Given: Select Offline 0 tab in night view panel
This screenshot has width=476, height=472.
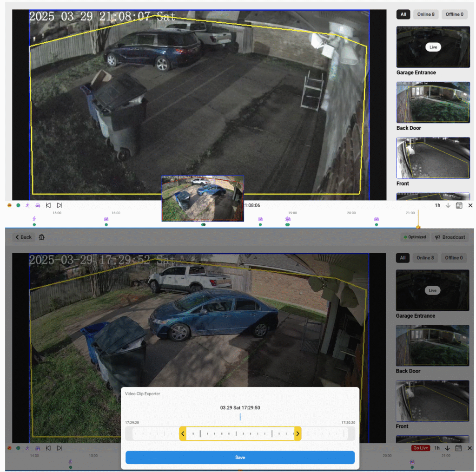Looking at the screenshot, I should coord(455,14).
